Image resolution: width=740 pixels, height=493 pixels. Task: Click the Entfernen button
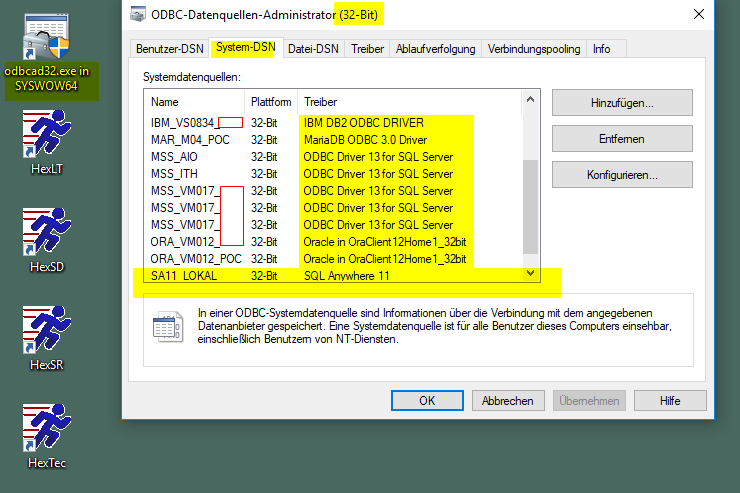click(622, 139)
